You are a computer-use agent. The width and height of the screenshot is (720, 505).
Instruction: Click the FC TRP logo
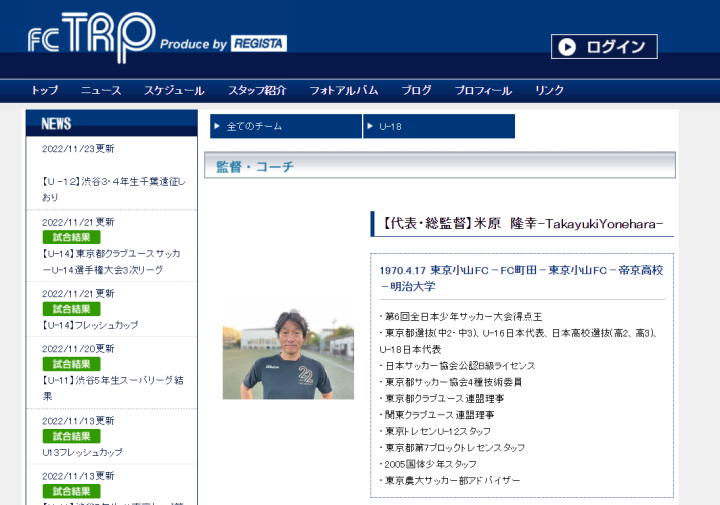point(92,36)
